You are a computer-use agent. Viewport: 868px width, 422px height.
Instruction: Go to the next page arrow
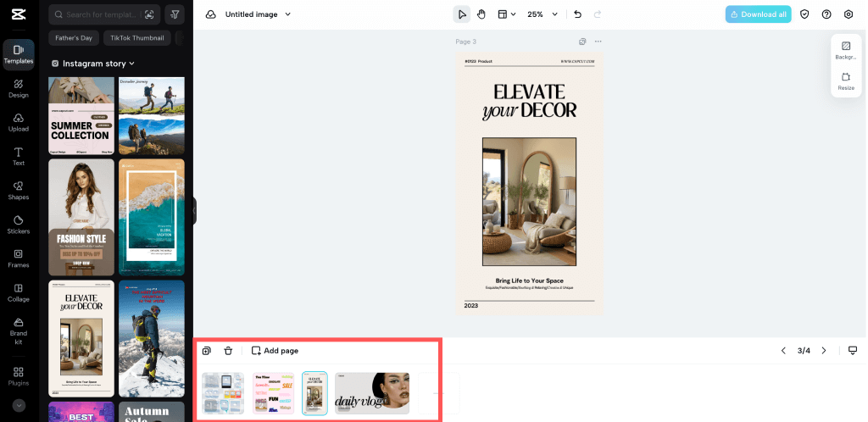tap(824, 351)
